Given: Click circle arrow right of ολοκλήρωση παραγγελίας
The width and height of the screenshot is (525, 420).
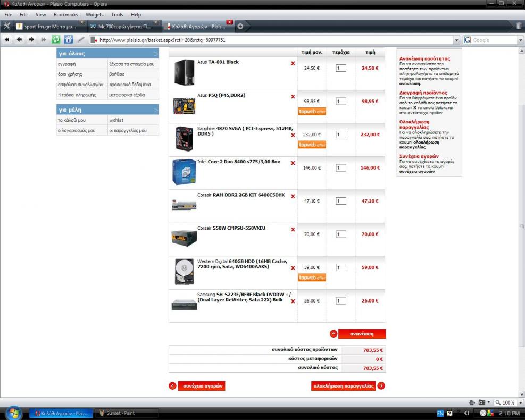Looking at the screenshot, I should click(x=381, y=386).
